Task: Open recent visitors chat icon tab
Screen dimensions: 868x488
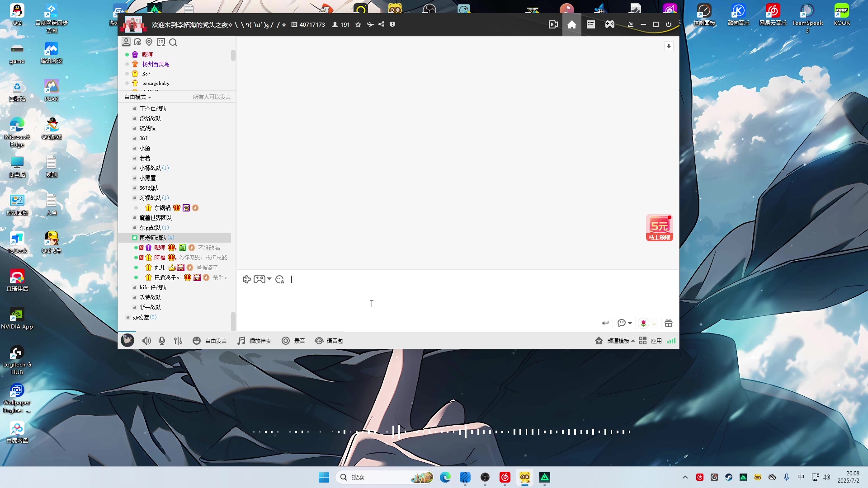Action: [x=137, y=42]
